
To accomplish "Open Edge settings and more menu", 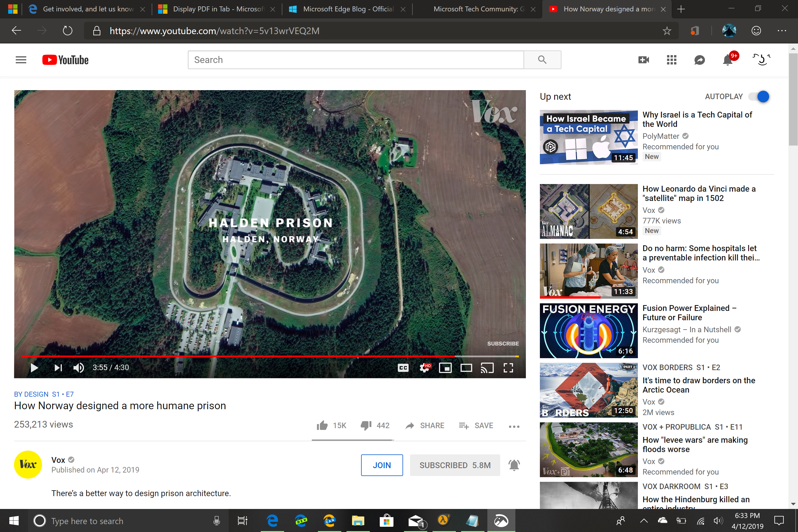I will pyautogui.click(x=782, y=31).
